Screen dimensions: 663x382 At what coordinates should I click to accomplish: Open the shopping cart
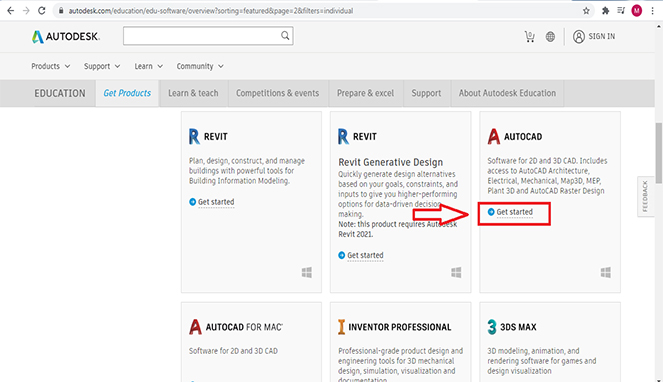[529, 37]
